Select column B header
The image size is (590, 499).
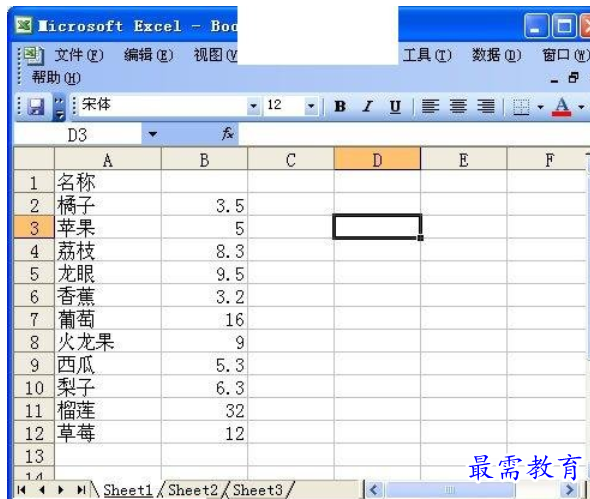[204, 160]
